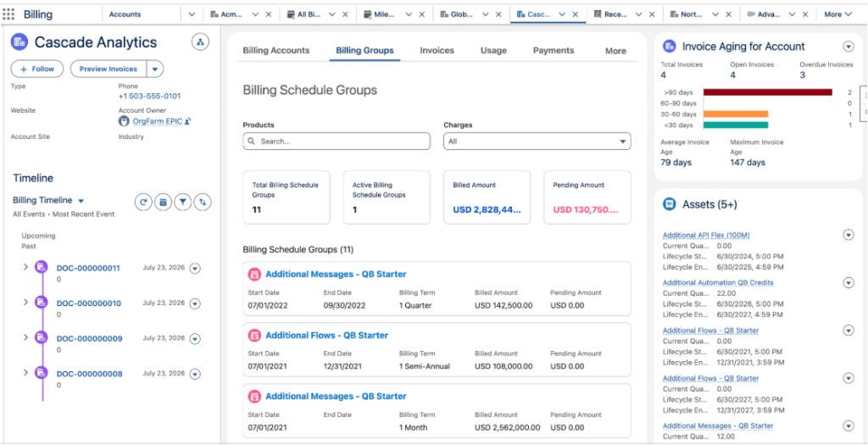The image size is (868, 445).
Task: Switch to the Payments tab
Action: 553,50
